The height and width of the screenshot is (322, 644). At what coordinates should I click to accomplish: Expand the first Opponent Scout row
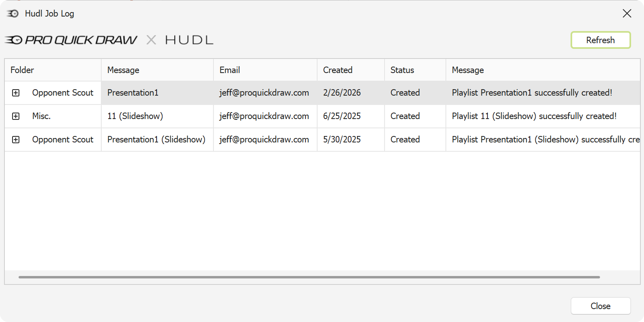(16, 93)
